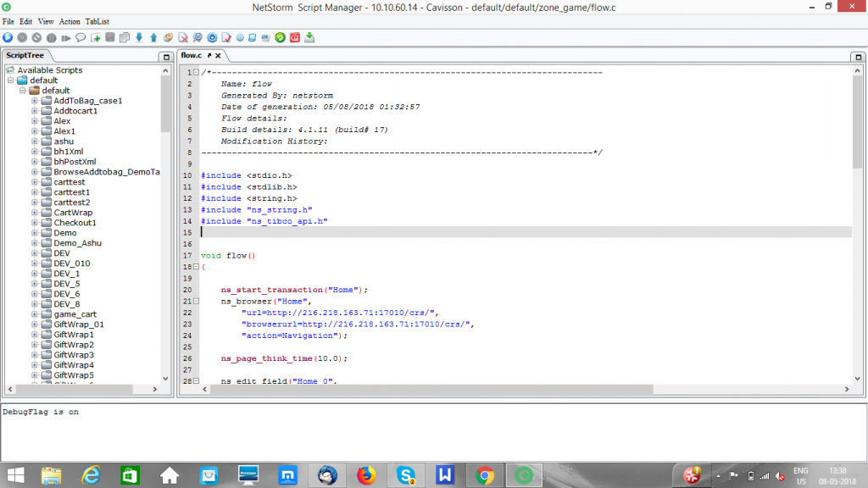Click the multicolor swirl toolbar icon
This screenshot has height=488, width=868.
(169, 37)
